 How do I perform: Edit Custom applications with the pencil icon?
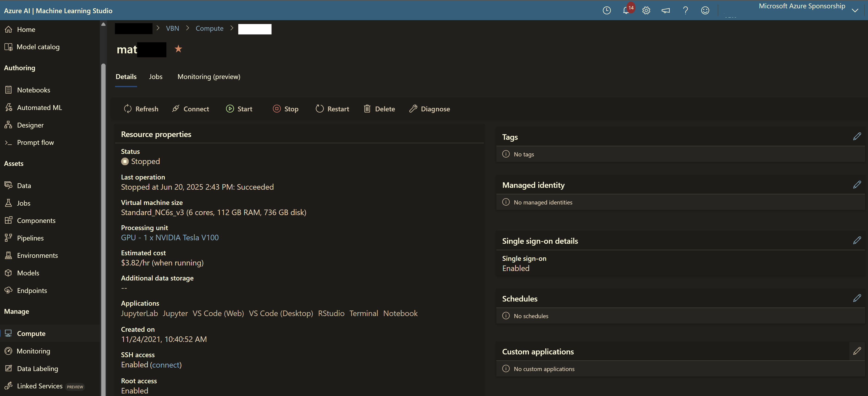(x=857, y=351)
